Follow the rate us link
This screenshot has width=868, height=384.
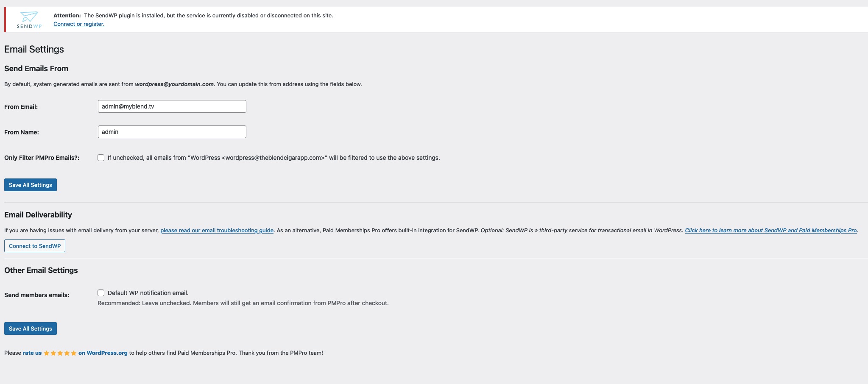(x=32, y=353)
